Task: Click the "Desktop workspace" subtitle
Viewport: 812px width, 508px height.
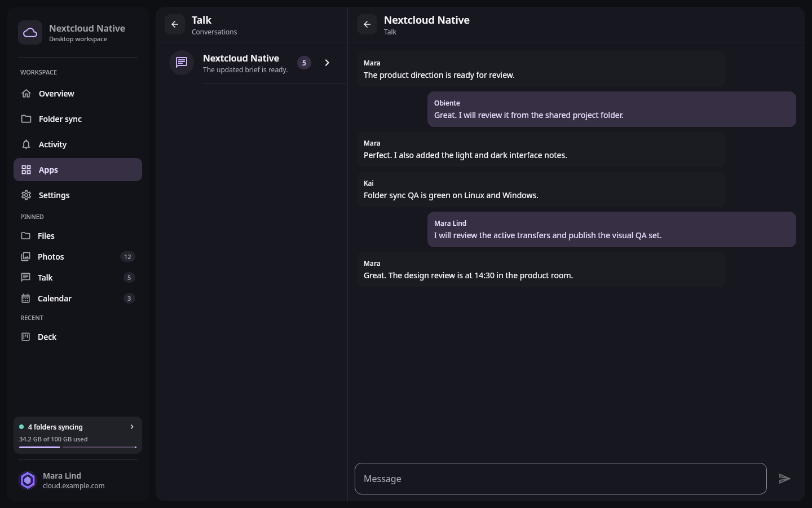Action: click(x=78, y=39)
